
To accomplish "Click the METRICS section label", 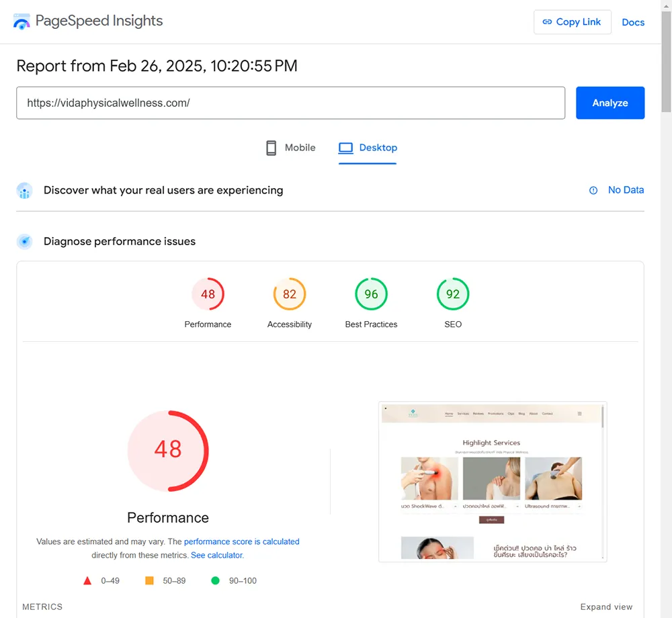I will point(42,607).
